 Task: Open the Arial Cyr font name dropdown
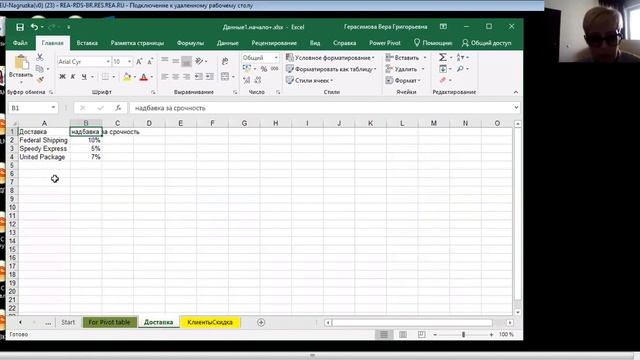(108, 62)
